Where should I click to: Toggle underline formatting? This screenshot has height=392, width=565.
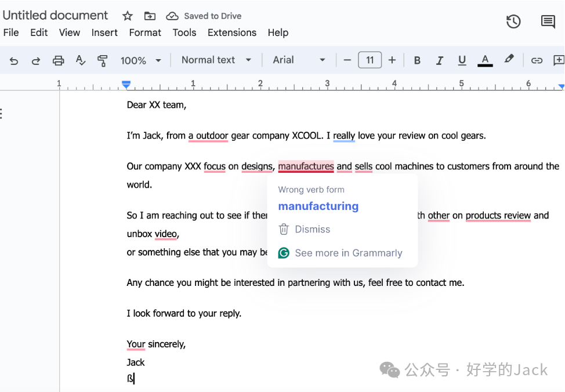(x=462, y=60)
